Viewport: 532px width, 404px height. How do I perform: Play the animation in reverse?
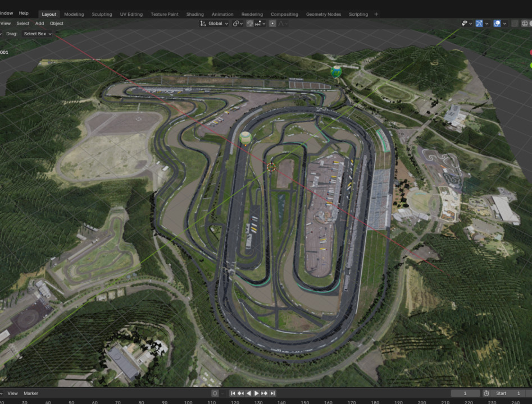point(249,393)
